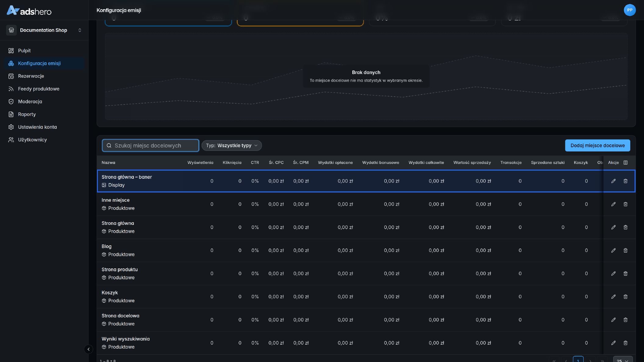Screen dimensions: 644x362
Task: Open the PP user avatar menu
Action: (629, 10)
